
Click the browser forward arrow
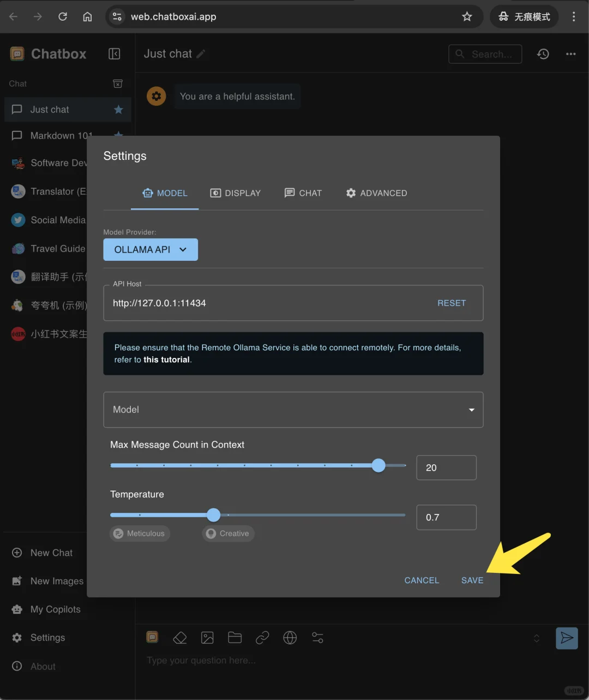click(38, 16)
